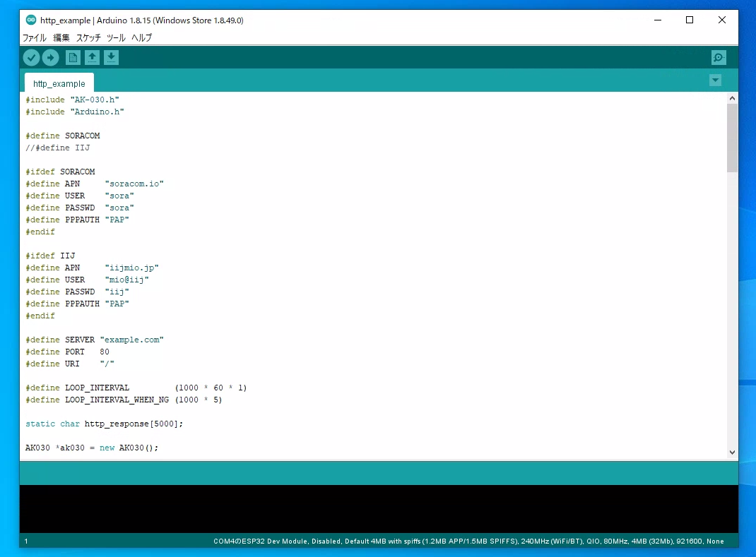Open the ツール menu
This screenshot has height=557, width=756.
pyautogui.click(x=116, y=37)
